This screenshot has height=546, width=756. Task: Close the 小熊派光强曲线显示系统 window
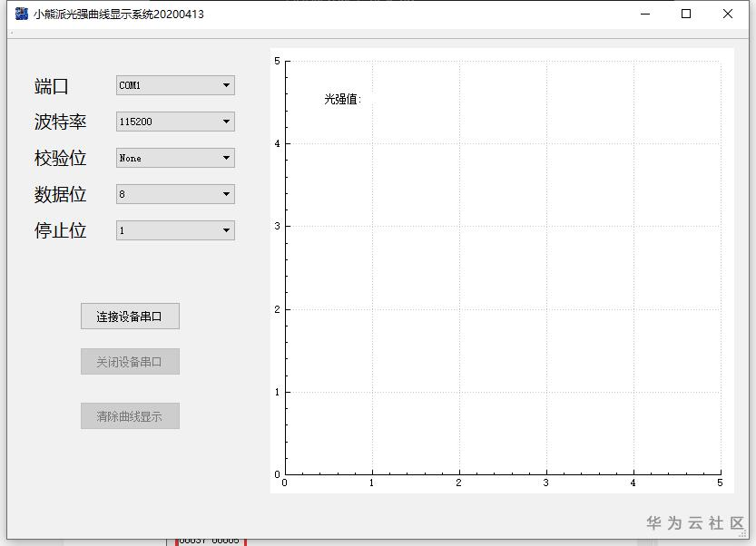click(728, 14)
